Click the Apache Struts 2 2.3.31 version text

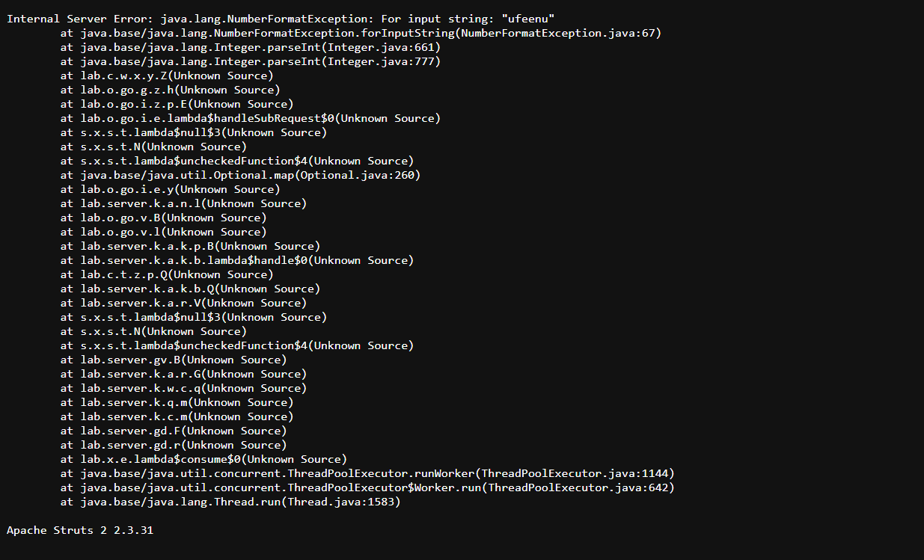coord(81,530)
